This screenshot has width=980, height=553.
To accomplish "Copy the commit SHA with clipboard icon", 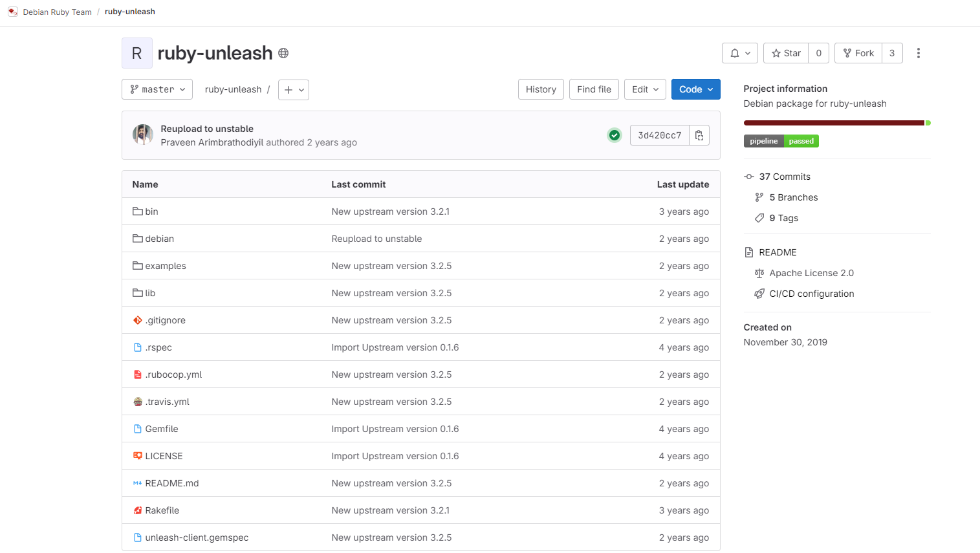I will 699,135.
